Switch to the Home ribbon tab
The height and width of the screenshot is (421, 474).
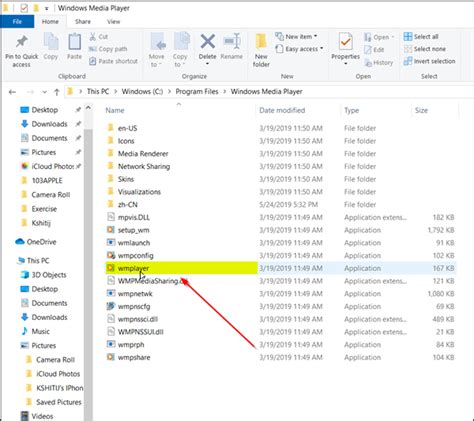[50, 22]
